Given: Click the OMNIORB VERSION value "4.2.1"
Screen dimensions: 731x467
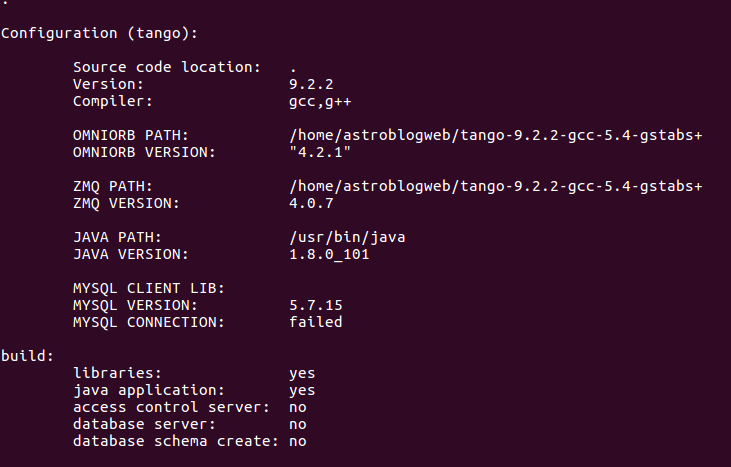Looking at the screenshot, I should (320, 152).
